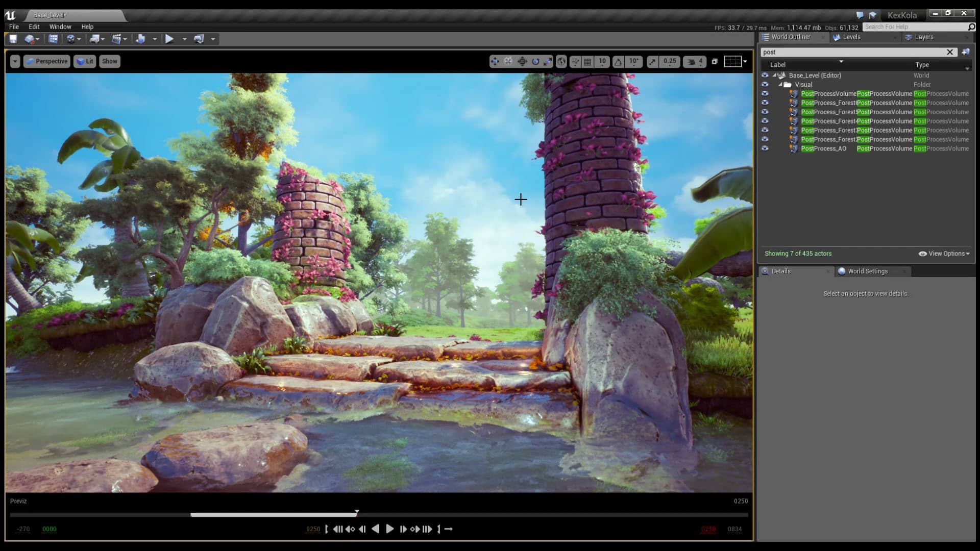
Task: Open the Lit view mode dropdown
Action: 85,61
